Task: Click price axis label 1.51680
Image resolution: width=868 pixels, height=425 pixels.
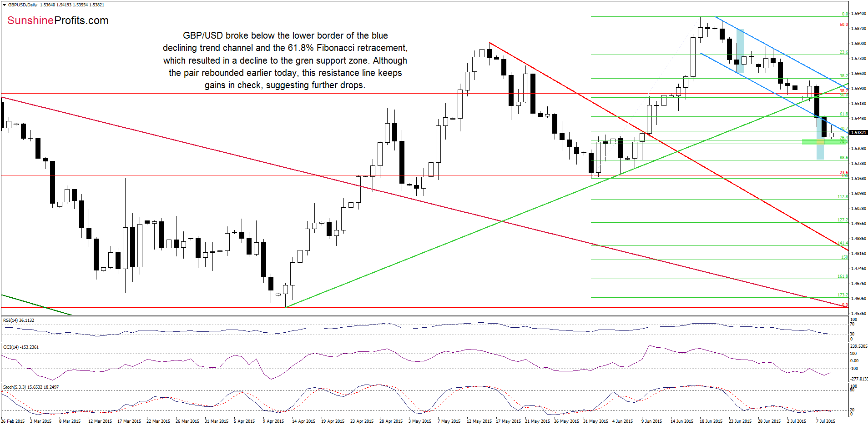Action: pos(858,179)
